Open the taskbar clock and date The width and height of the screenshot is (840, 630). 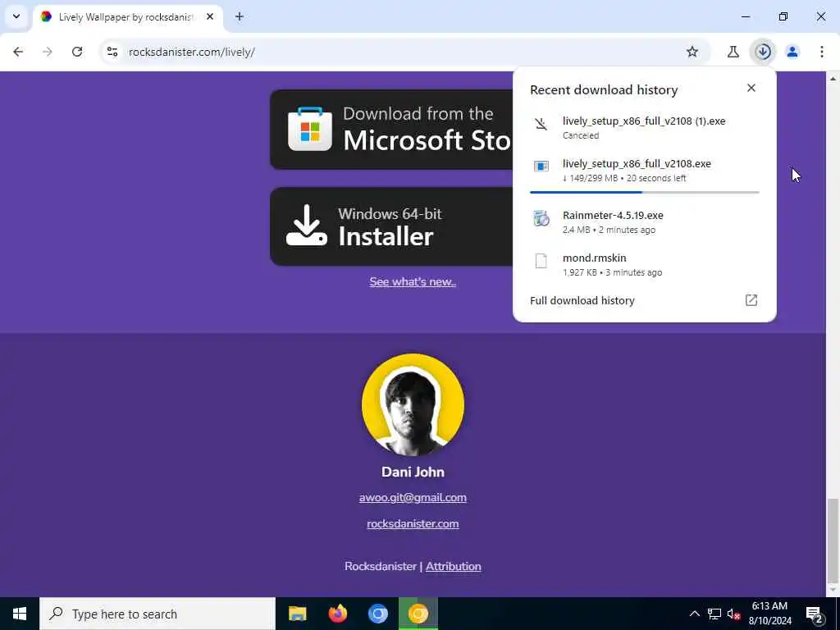[x=769, y=614]
